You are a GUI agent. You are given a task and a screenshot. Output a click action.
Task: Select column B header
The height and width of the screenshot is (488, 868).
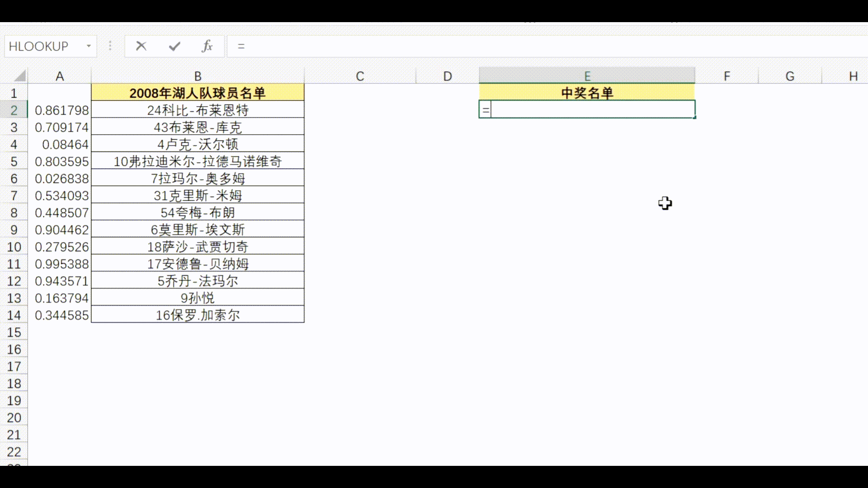click(198, 76)
